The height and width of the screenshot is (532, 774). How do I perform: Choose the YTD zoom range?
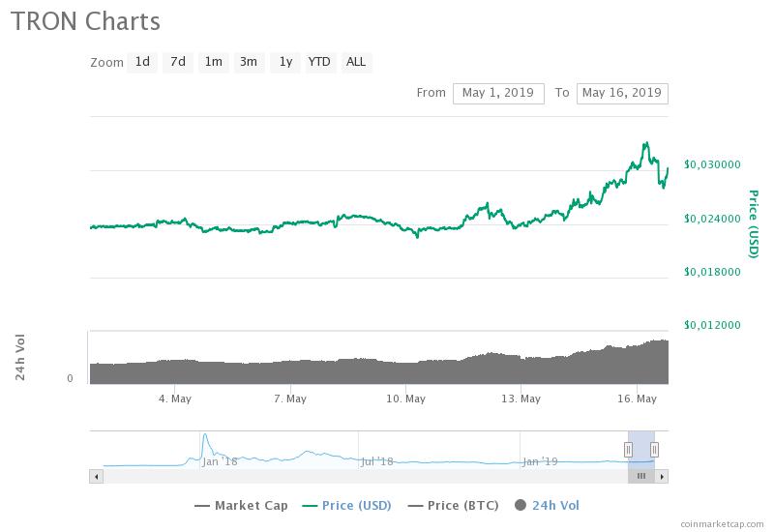[x=319, y=62]
